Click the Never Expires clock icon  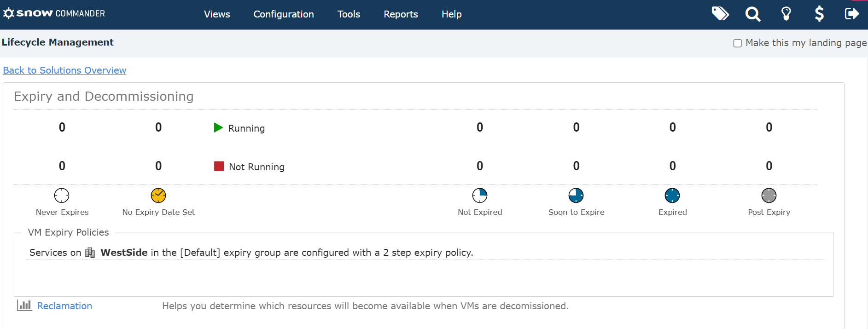(62, 196)
